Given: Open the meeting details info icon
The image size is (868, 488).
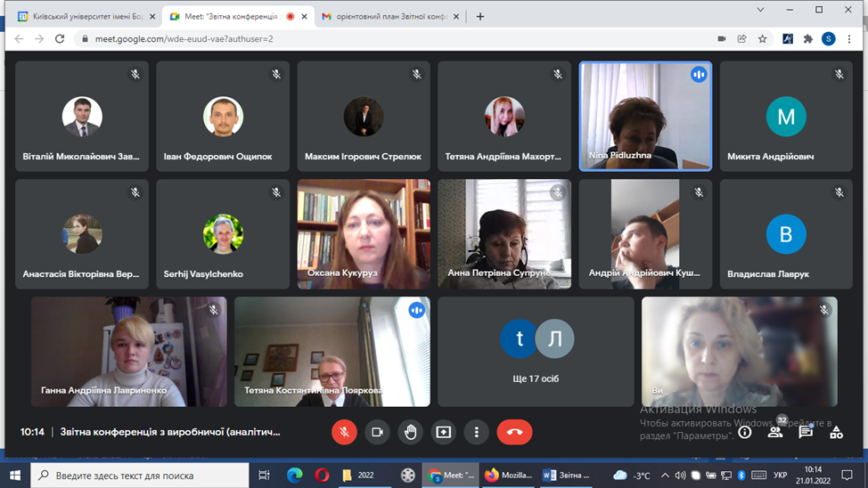Looking at the screenshot, I should point(744,433).
